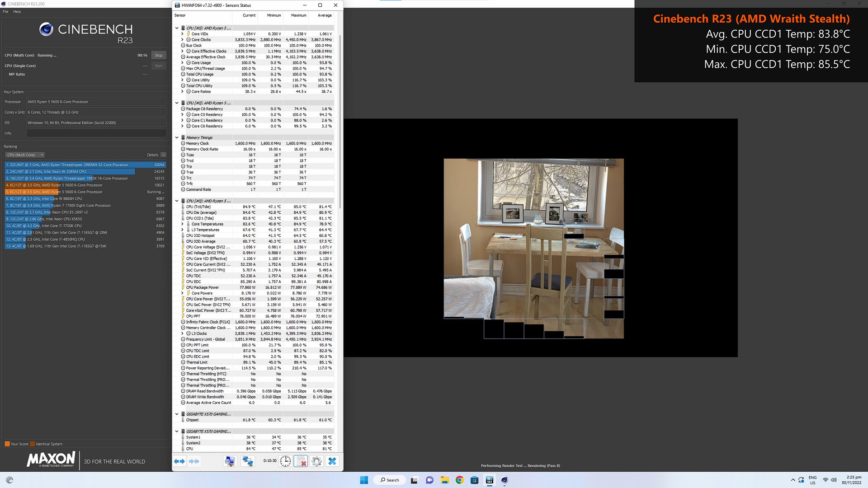This screenshot has height=488, width=868.
Task: Open the HWiNFO system summary monitor icon
Action: [230, 461]
